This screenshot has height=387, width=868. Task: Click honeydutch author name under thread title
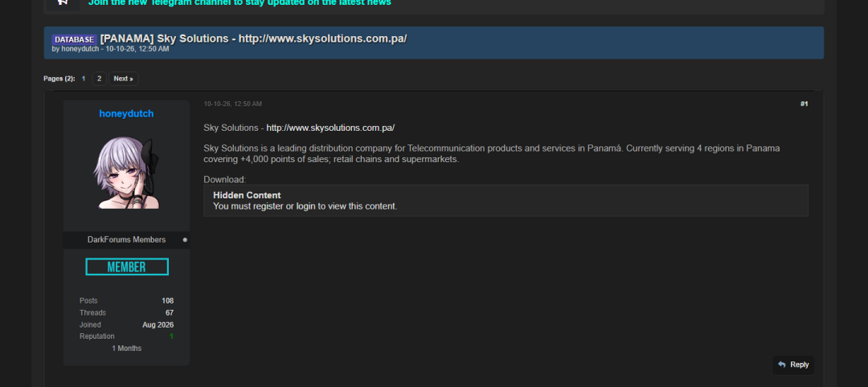click(80, 49)
